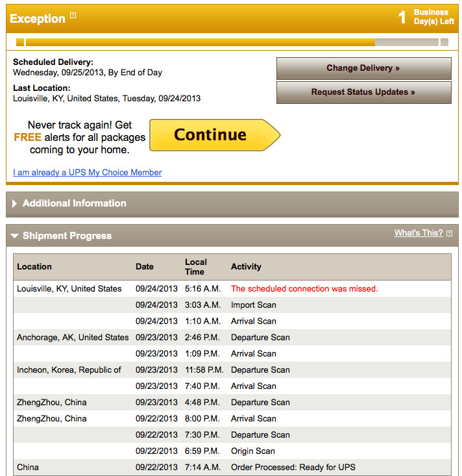Click Request Status Updates button
This screenshot has width=462, height=476.
tap(364, 92)
